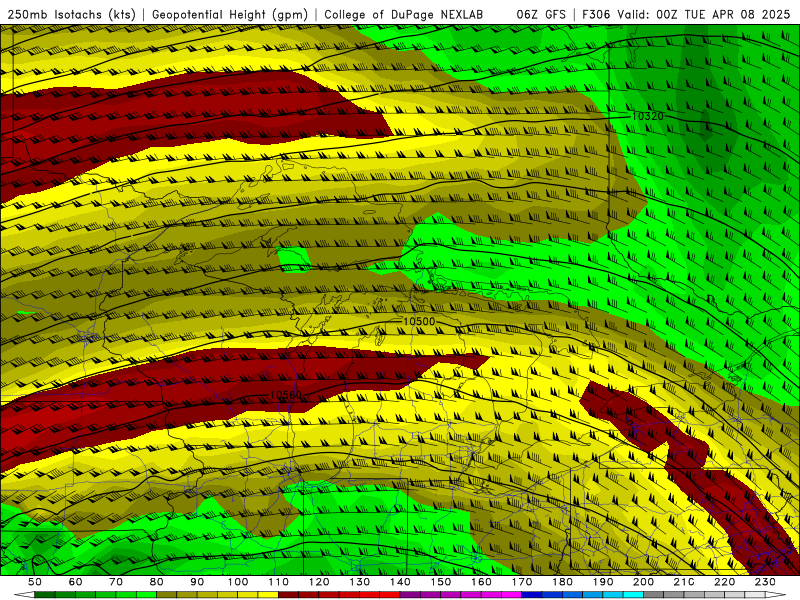Click the cyan swatch before 200
The image size is (800, 600).
click(633, 594)
